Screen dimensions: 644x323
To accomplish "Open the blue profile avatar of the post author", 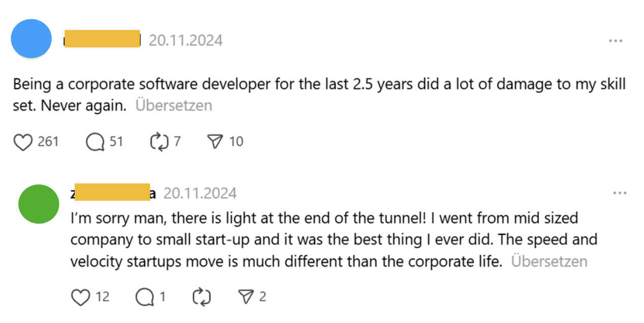I will click(x=31, y=39).
